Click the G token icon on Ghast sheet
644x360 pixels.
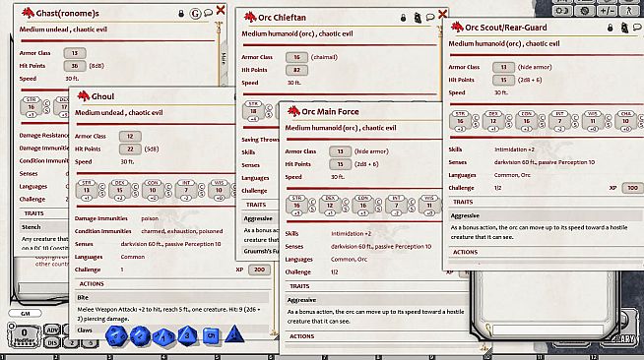pyautogui.click(x=196, y=14)
